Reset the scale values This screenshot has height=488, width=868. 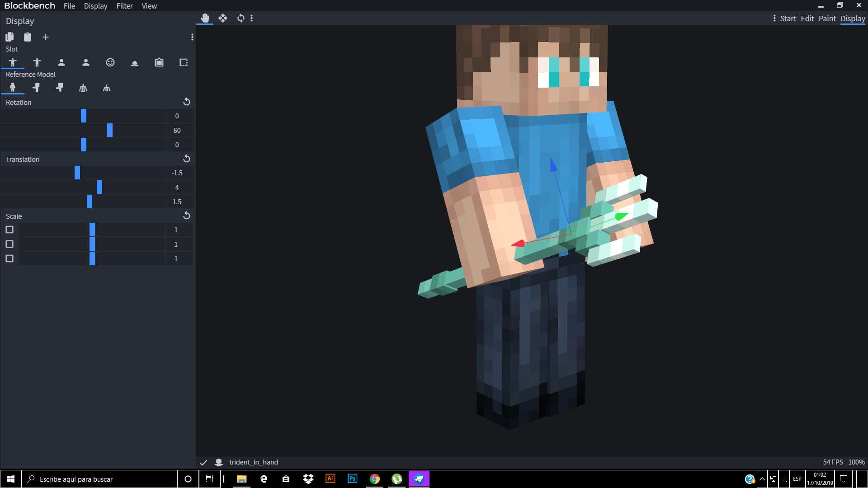point(187,216)
